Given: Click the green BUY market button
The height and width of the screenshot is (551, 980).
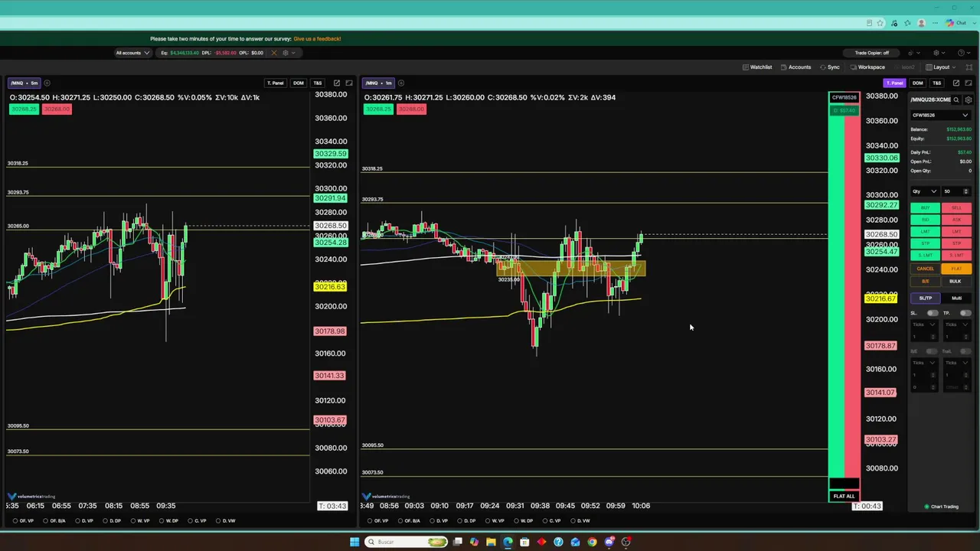Looking at the screenshot, I should (925, 208).
